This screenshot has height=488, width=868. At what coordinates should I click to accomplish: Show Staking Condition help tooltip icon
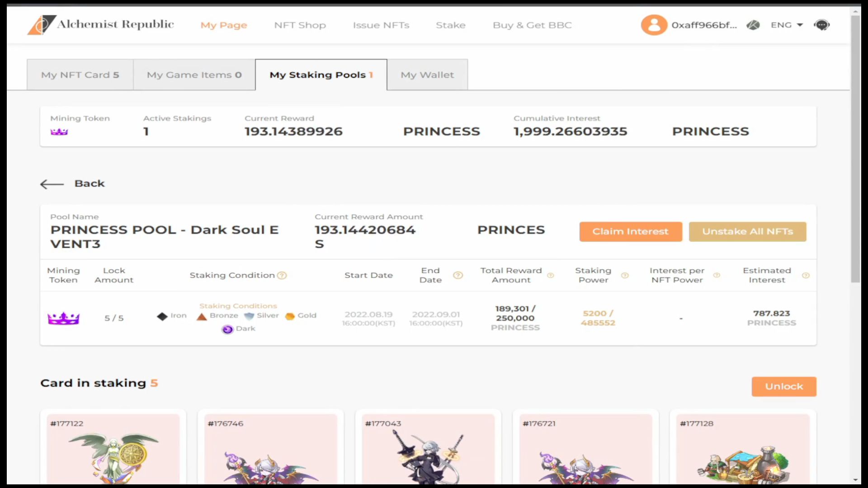(x=282, y=275)
